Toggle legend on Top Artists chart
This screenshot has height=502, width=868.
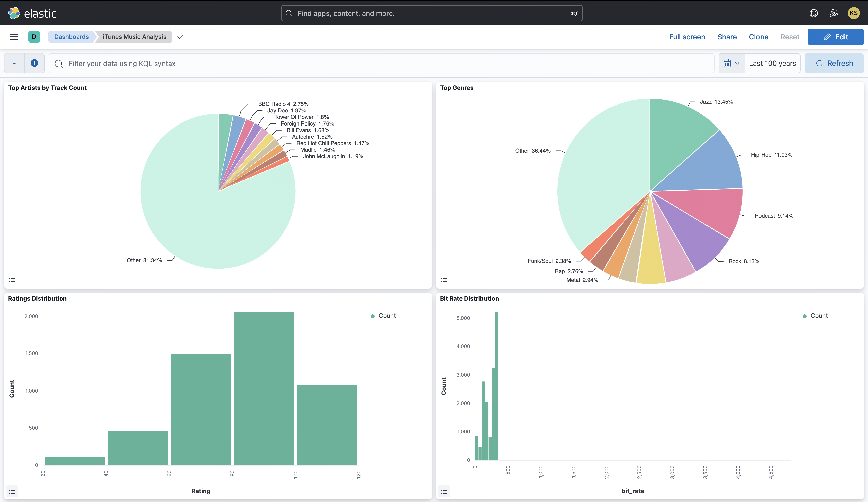point(12,281)
